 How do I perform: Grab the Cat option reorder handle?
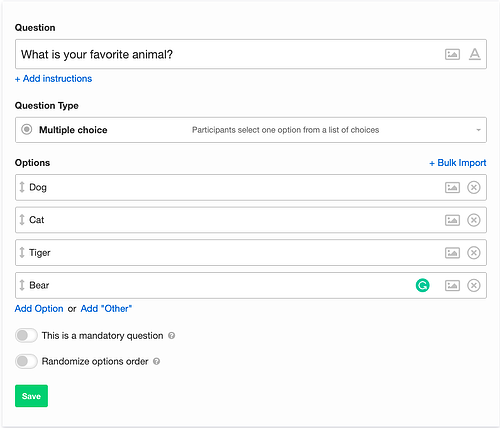(x=22, y=220)
